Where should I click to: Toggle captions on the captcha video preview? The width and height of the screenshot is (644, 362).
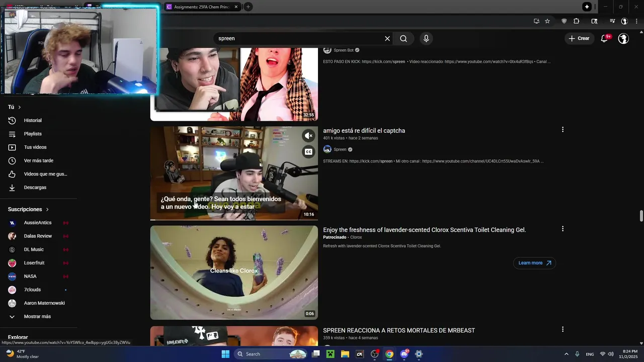point(308,152)
